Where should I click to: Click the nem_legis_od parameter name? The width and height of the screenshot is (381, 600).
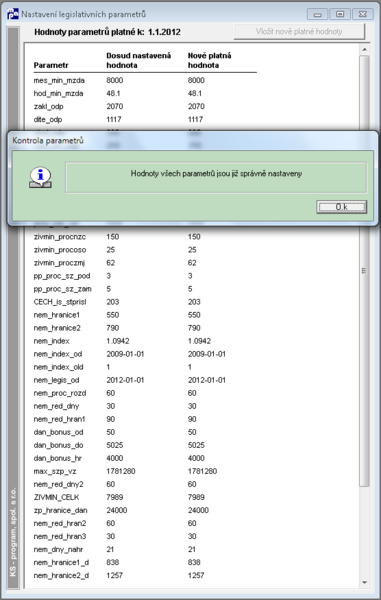[x=56, y=380]
